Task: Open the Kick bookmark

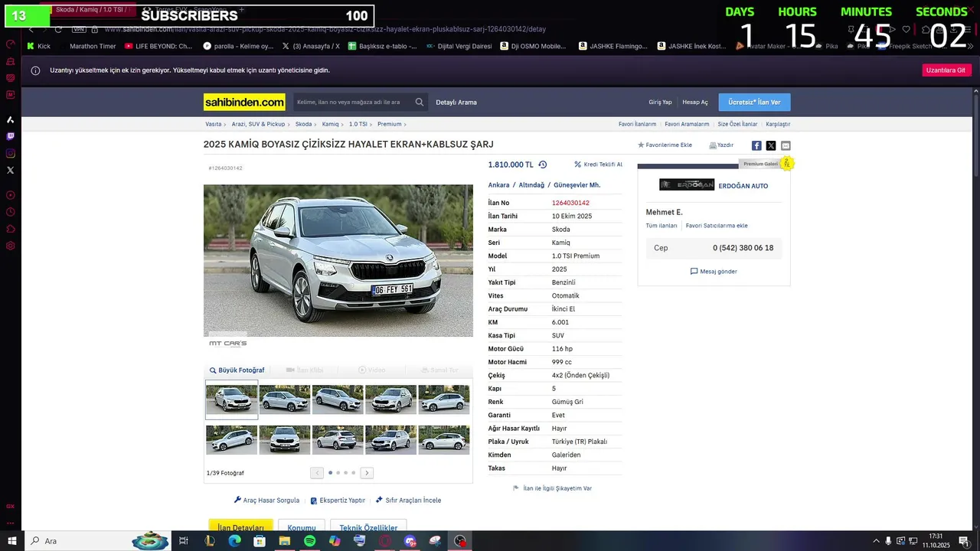Action: [38, 46]
